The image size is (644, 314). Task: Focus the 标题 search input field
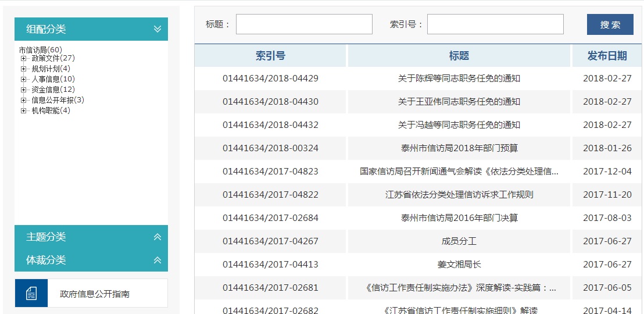click(304, 24)
